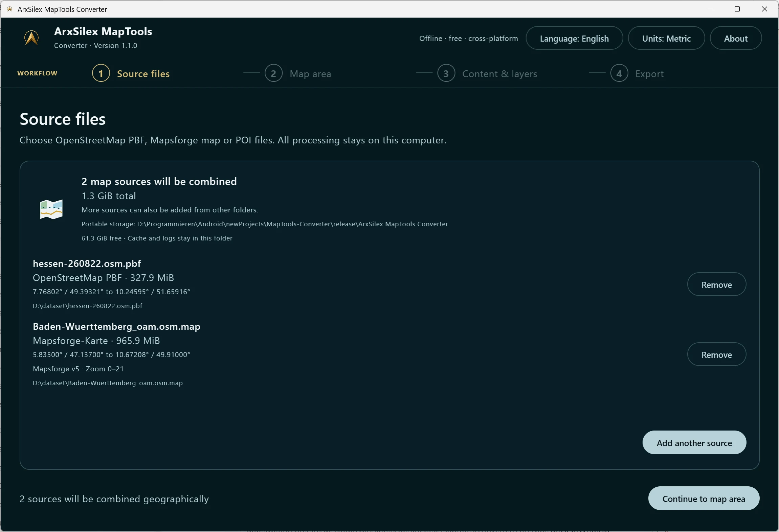Viewport: 779px width, 532px height.
Task: Click "1.3 GiB total" text
Action: pos(109,196)
